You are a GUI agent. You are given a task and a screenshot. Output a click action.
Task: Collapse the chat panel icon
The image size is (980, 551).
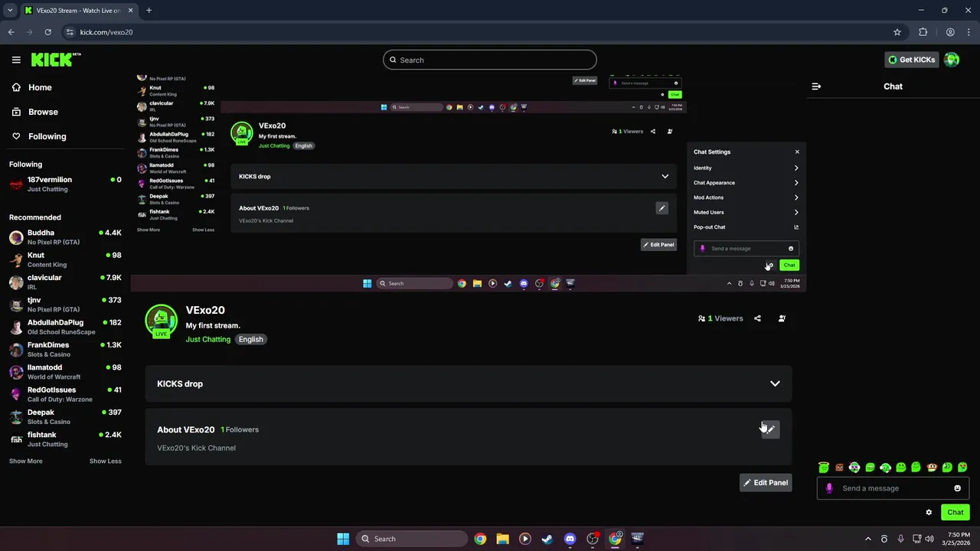[x=816, y=86]
